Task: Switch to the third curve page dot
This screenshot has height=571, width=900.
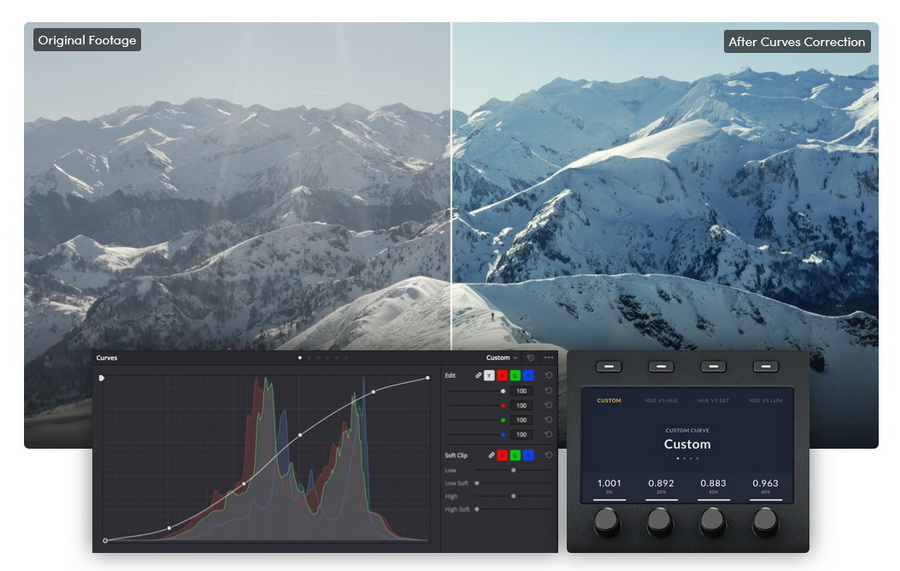Action: [319, 358]
